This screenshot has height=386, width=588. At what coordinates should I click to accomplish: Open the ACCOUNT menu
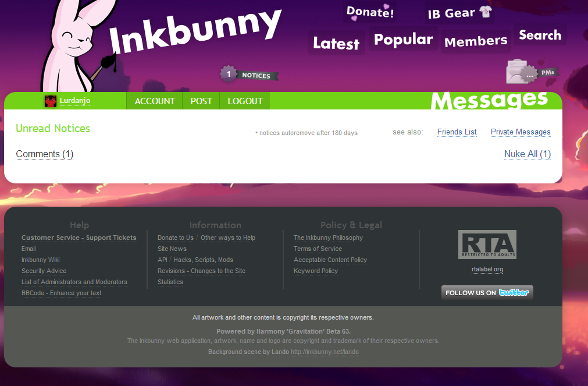pyautogui.click(x=155, y=101)
